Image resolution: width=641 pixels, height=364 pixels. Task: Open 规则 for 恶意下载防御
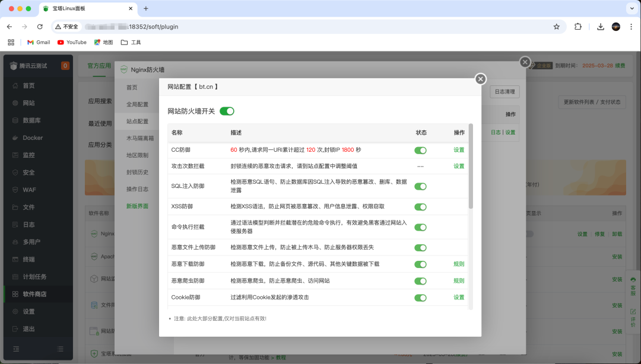click(x=458, y=264)
